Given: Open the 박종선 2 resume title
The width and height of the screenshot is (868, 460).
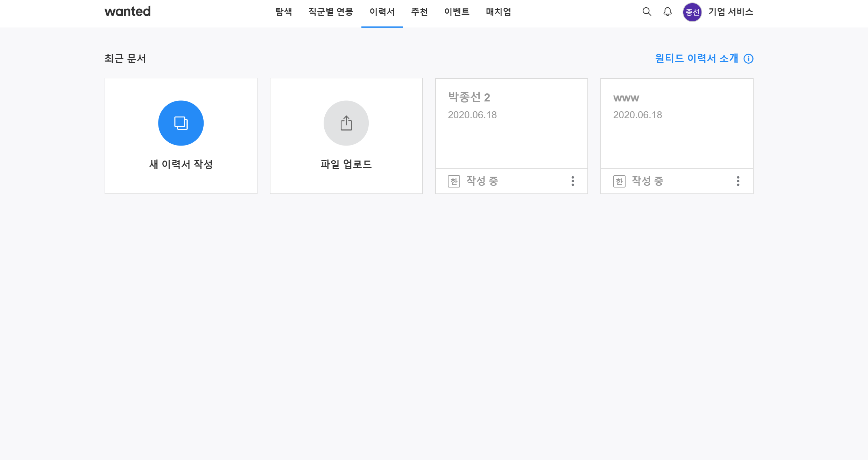Looking at the screenshot, I should click(469, 97).
